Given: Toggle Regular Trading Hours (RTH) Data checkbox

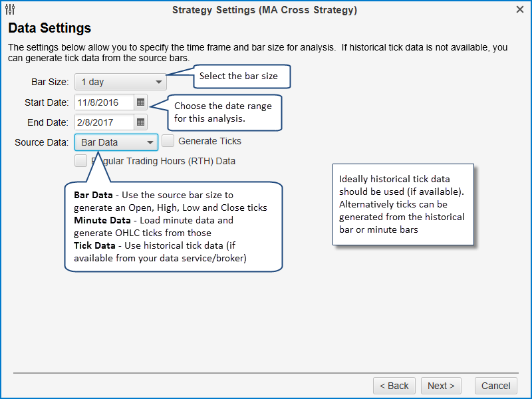Looking at the screenshot, I should point(81,161).
